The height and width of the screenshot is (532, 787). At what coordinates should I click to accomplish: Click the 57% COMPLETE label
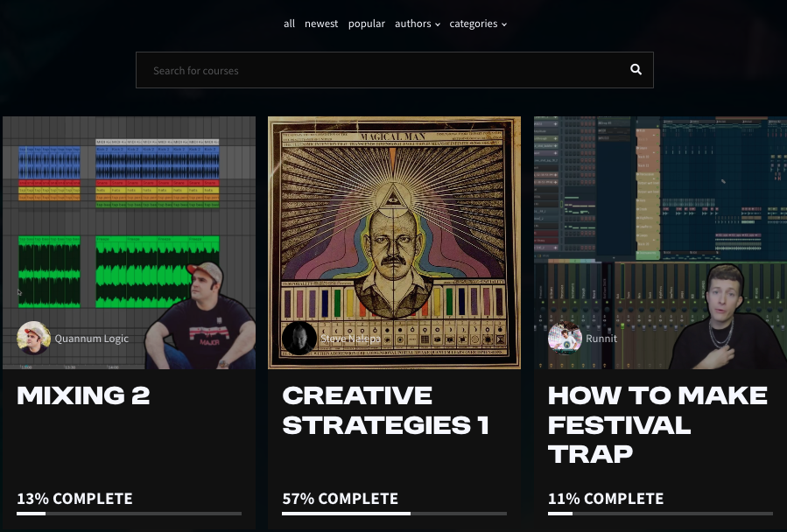click(341, 499)
